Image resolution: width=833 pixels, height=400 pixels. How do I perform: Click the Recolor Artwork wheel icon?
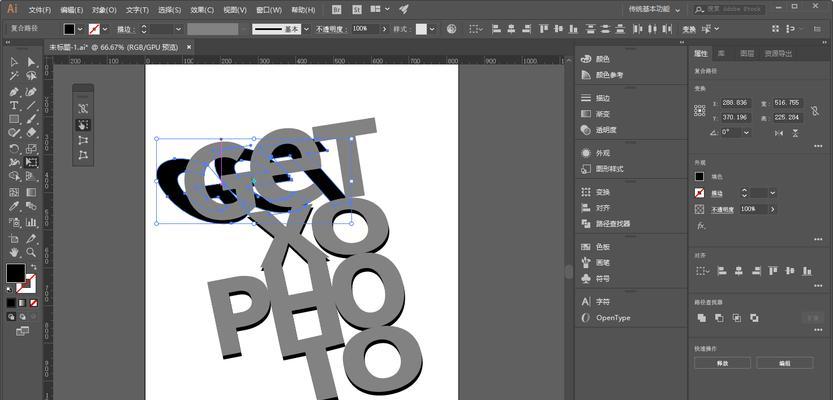click(452, 29)
